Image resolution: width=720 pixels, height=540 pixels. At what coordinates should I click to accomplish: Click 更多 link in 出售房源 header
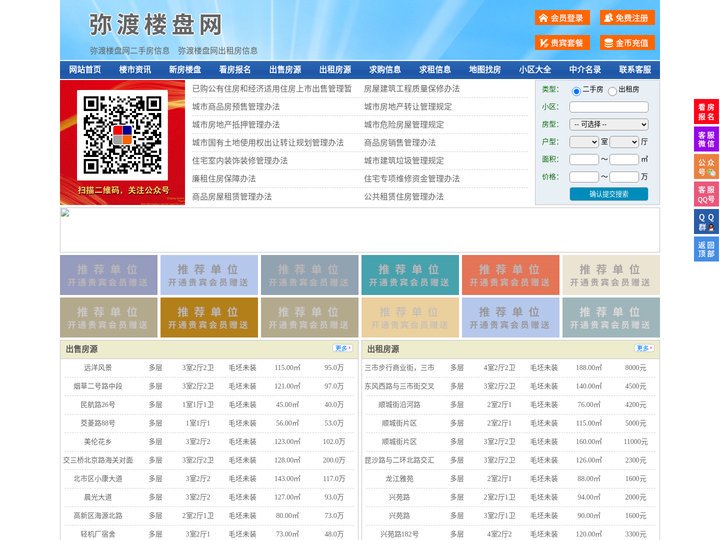343,349
